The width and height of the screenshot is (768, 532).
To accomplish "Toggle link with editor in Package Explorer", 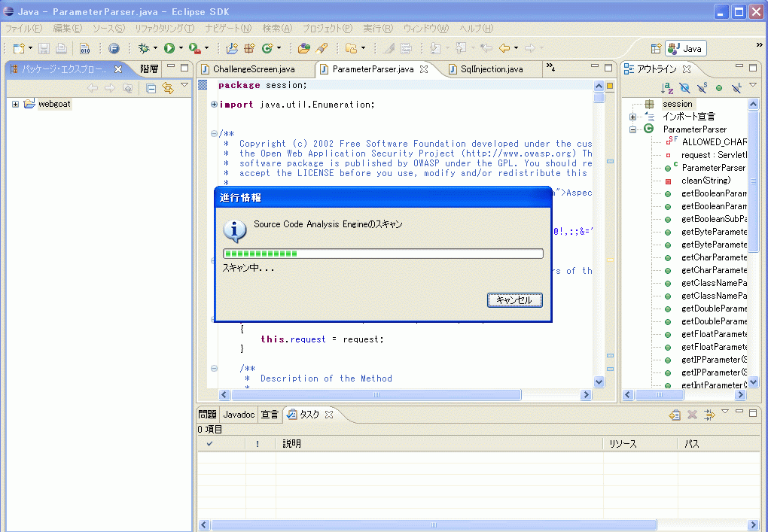I will coord(168,88).
